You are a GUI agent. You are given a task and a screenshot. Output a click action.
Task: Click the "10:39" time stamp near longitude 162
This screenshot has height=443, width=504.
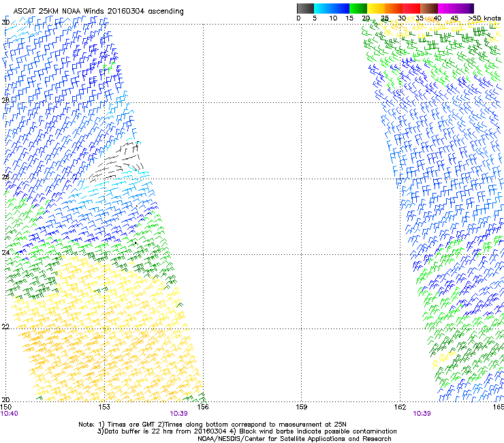tap(422, 414)
